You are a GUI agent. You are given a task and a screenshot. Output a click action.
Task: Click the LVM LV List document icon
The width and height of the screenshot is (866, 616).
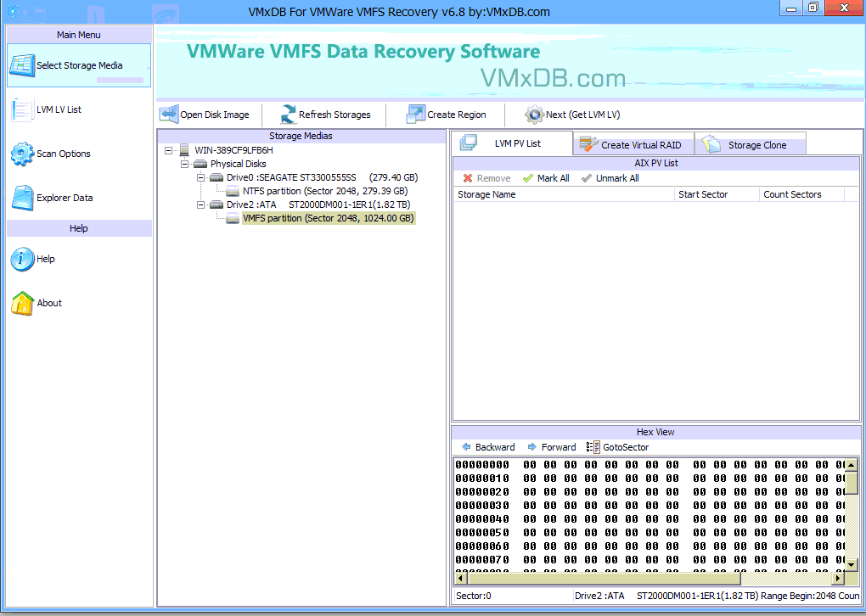pyautogui.click(x=22, y=109)
